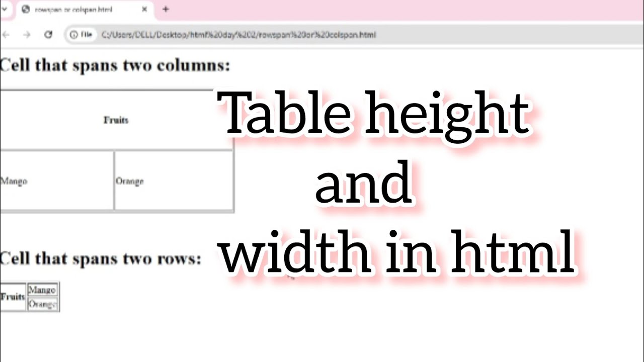Click the 'Cell that spans two rows:' heading
The width and height of the screenshot is (644, 362).
(x=101, y=258)
